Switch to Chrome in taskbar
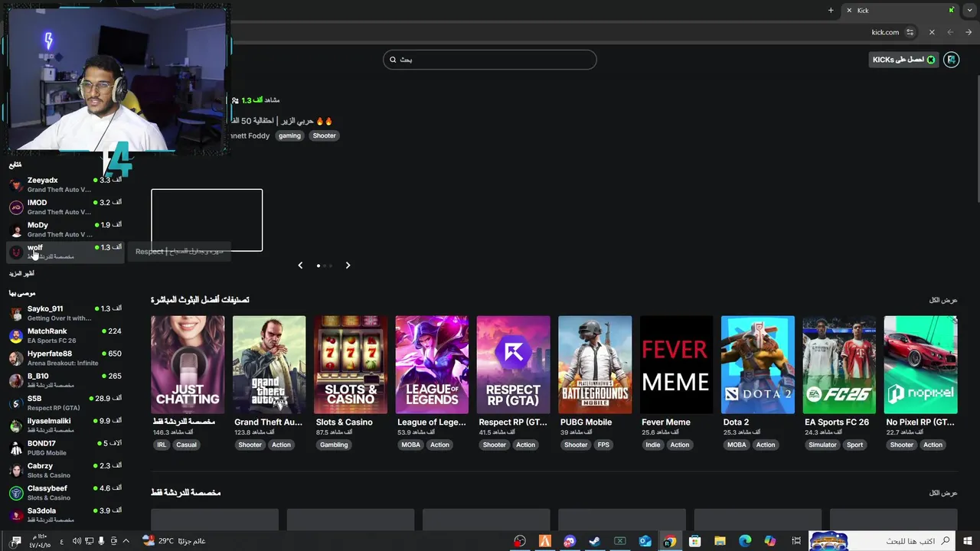 [670, 541]
